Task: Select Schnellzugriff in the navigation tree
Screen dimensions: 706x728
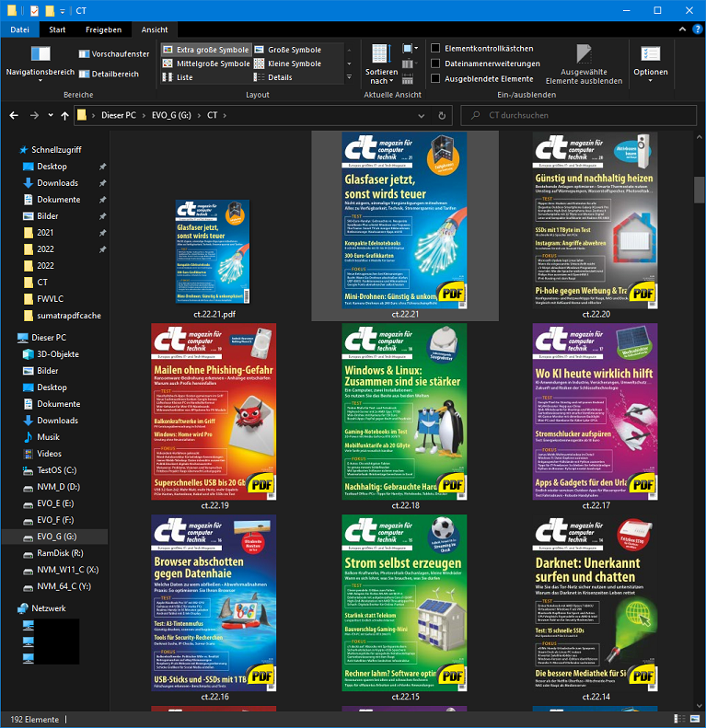Action: (x=56, y=149)
